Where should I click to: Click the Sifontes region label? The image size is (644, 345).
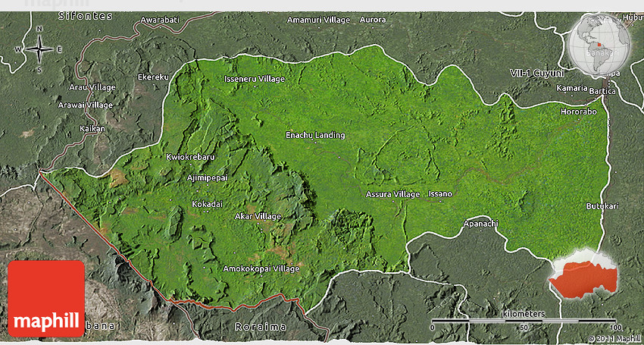tap(64, 16)
